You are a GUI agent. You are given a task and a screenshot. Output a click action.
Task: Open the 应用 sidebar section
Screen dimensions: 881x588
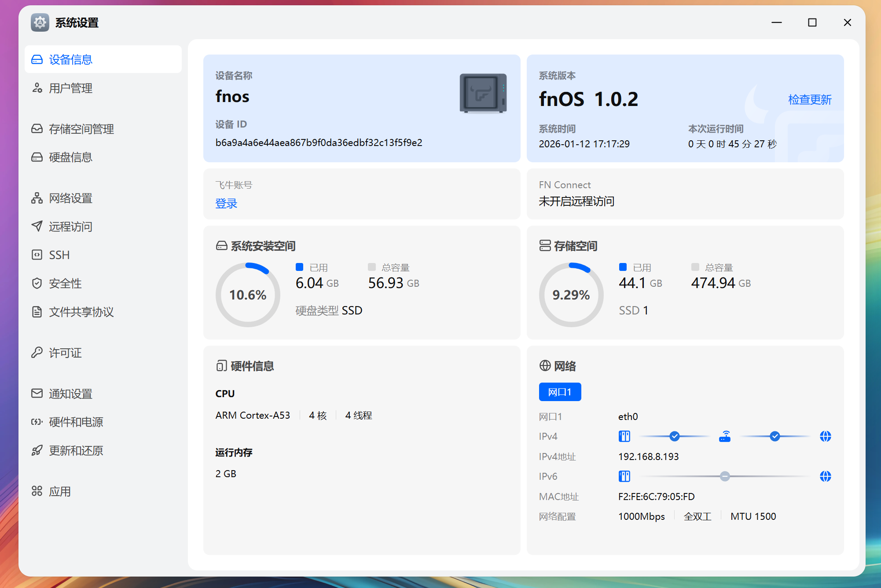point(59,491)
